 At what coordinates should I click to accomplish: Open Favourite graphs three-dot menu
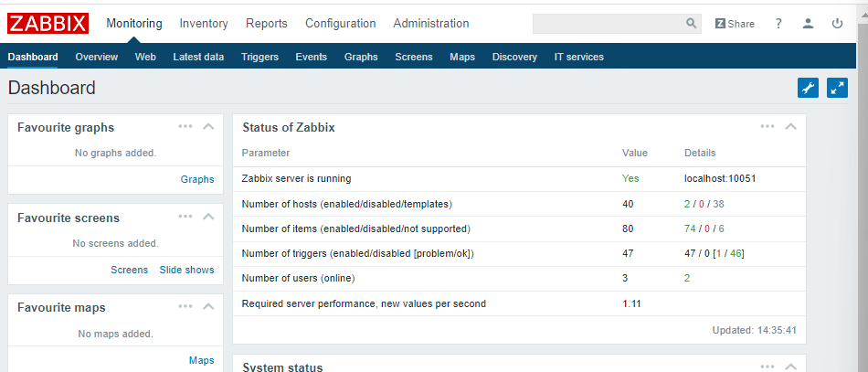[185, 126]
